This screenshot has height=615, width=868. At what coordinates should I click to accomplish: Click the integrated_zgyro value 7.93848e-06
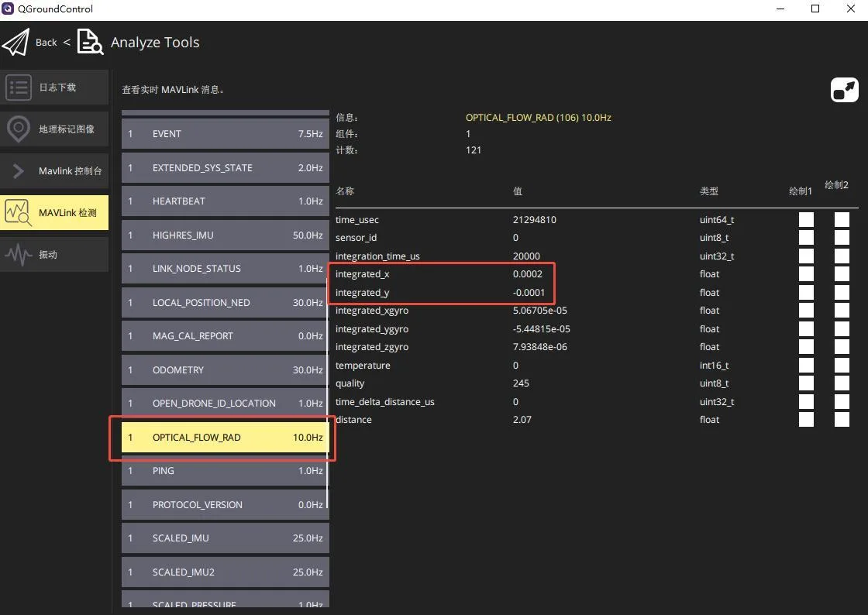click(x=539, y=347)
